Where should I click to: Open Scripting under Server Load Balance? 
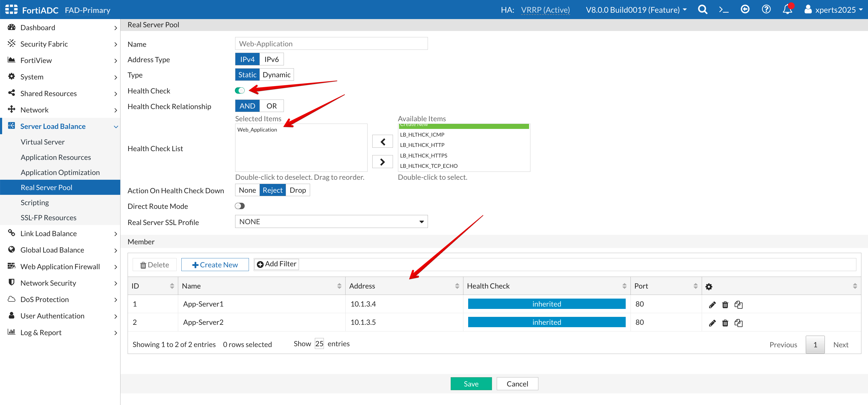(35, 202)
